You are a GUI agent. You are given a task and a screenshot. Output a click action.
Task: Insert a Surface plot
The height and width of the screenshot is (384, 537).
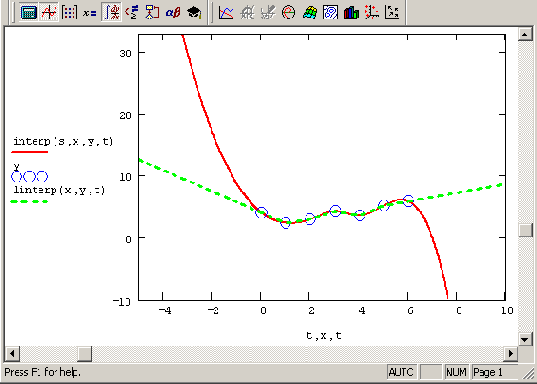point(310,13)
